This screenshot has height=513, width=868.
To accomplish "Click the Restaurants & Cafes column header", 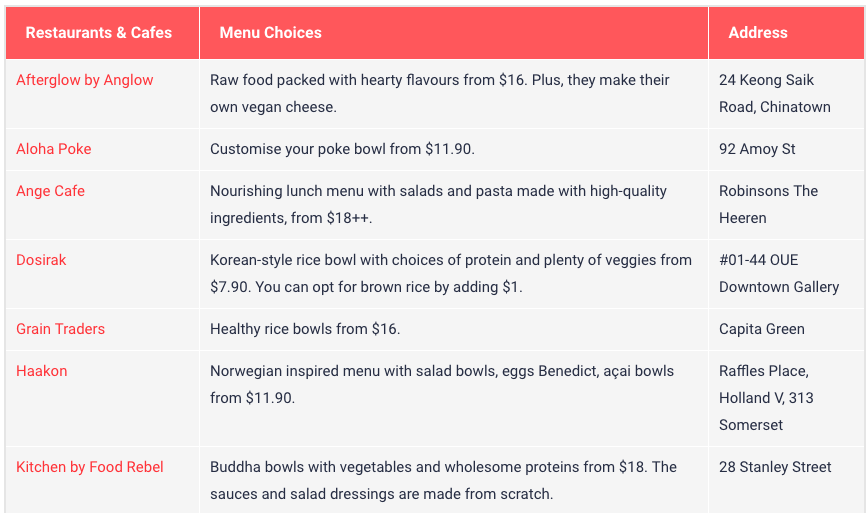I will (x=99, y=33).
